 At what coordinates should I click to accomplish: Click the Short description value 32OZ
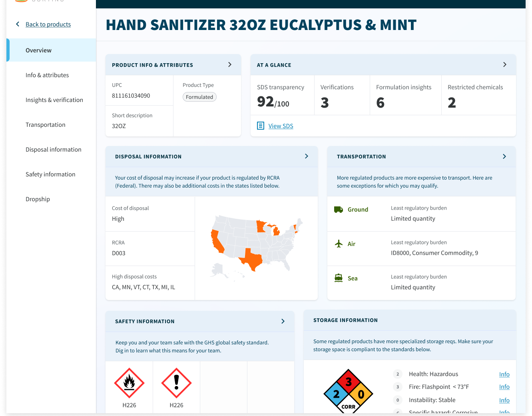(x=119, y=126)
